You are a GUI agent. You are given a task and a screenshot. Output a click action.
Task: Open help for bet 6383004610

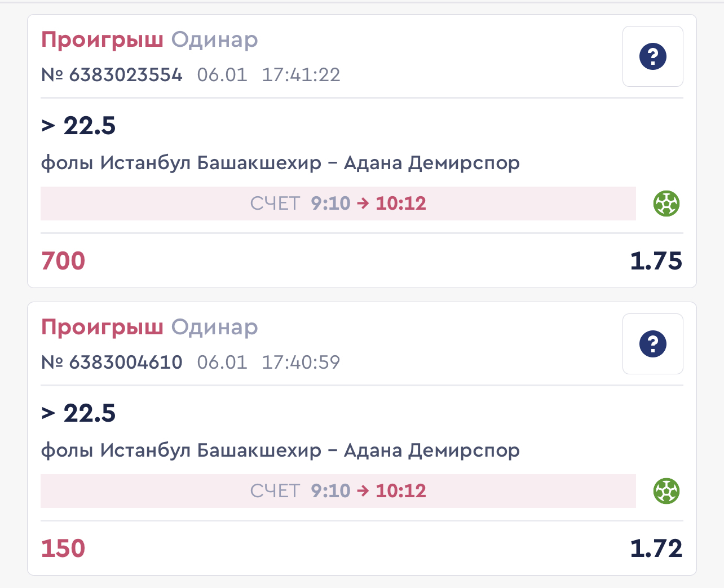653,344
